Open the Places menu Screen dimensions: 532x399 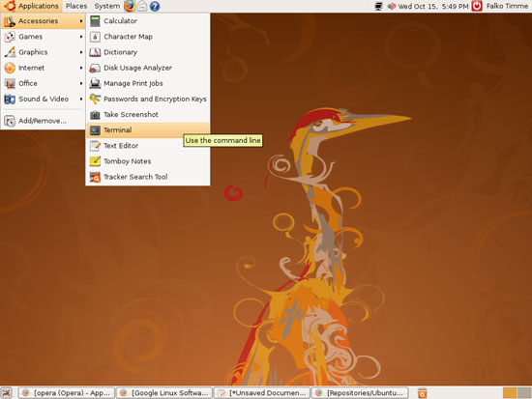(x=76, y=6)
